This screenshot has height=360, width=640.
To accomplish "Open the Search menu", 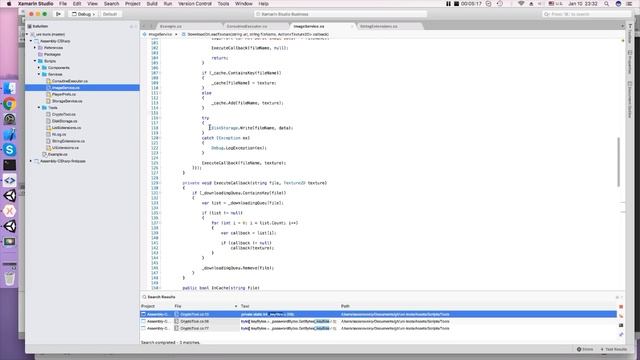I will coord(111,4).
